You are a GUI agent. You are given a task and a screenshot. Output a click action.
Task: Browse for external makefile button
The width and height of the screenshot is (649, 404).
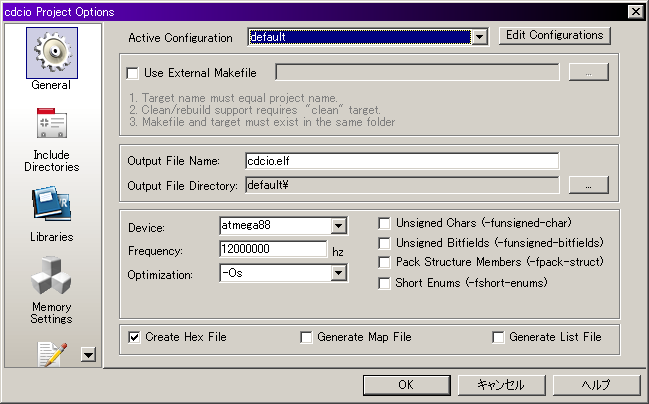click(x=589, y=72)
